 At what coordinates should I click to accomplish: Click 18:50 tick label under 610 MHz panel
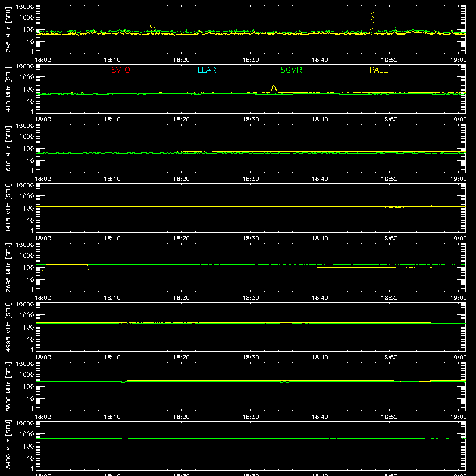(389, 179)
